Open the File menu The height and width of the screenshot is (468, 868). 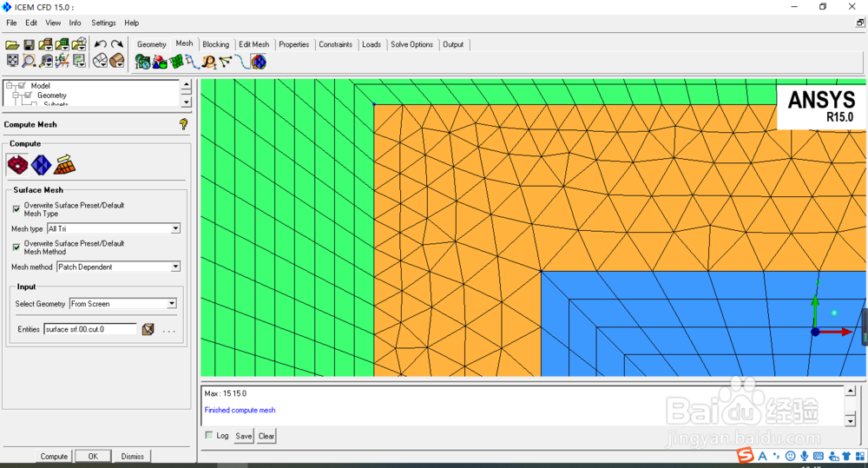(x=11, y=23)
